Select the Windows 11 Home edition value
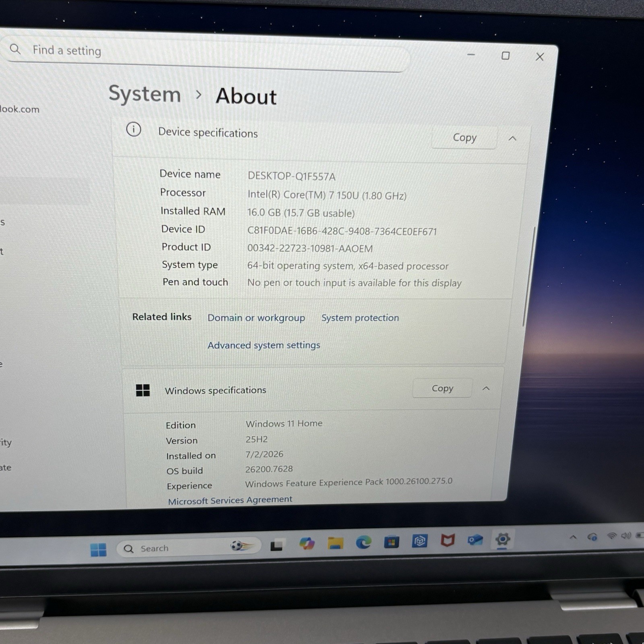 click(x=284, y=423)
